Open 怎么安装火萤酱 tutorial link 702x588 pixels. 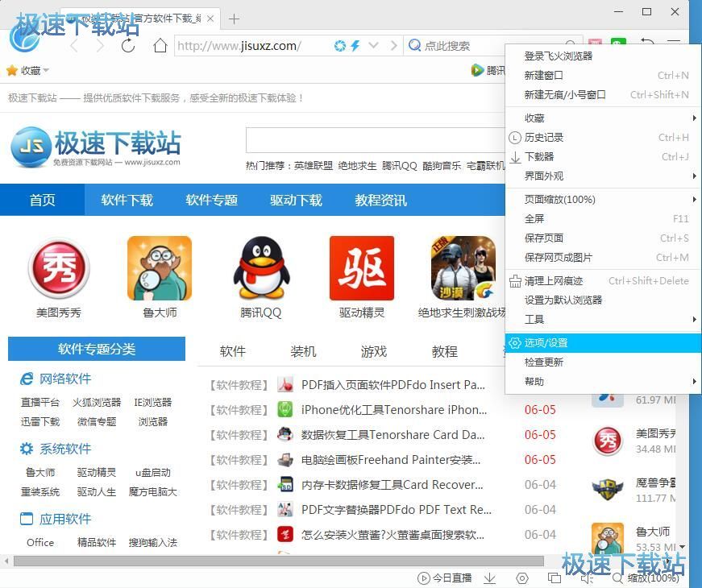pos(393,535)
